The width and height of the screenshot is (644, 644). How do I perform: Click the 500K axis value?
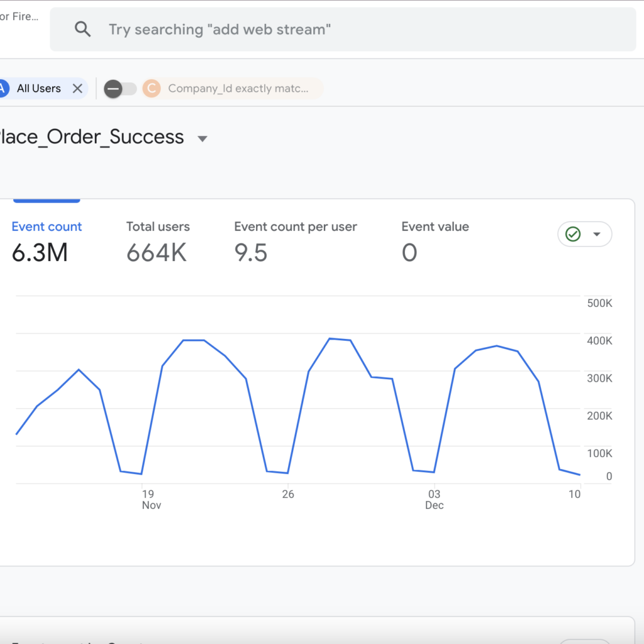pos(599,303)
